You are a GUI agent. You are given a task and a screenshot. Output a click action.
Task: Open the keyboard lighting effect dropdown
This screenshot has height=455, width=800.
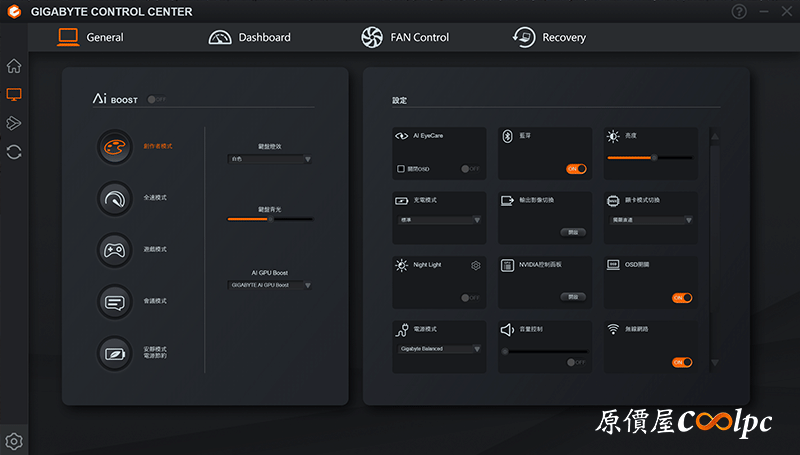269,159
